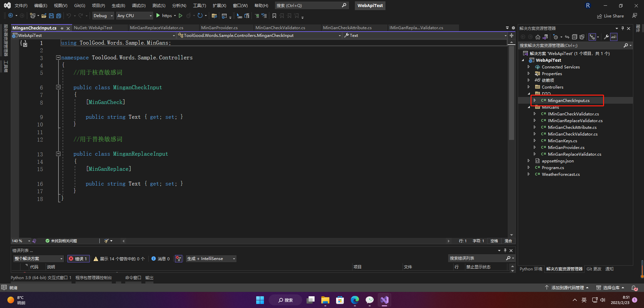The image size is (644, 308).
Task: Expand the Controllers folder in Solution Explorer
Action: 529,87
